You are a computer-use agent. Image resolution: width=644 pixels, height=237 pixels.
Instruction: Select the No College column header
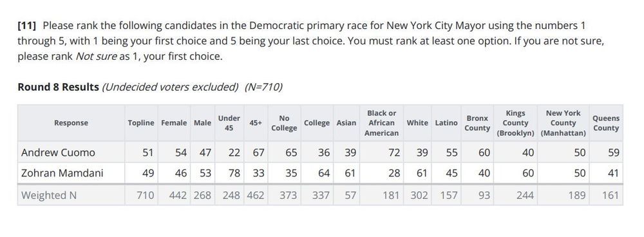[284, 123]
